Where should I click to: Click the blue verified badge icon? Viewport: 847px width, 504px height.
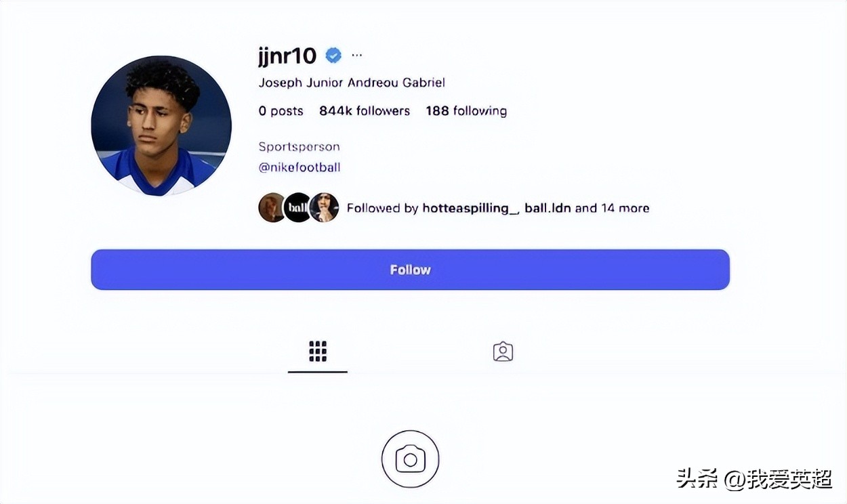pos(333,56)
